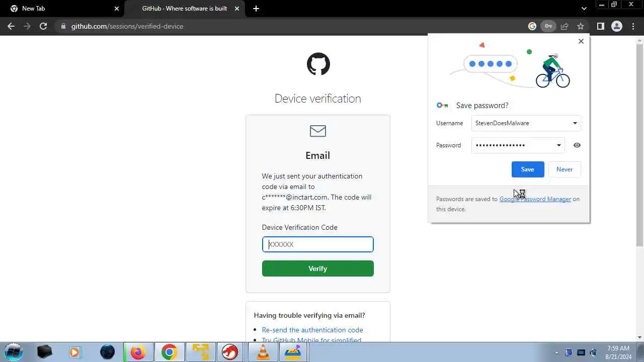Open the yellow arrows app on the taskbar
The image size is (644, 362).
click(201, 352)
